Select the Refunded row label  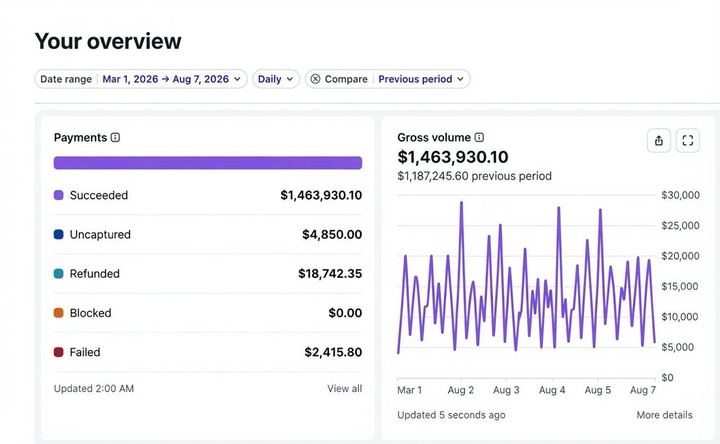95,274
